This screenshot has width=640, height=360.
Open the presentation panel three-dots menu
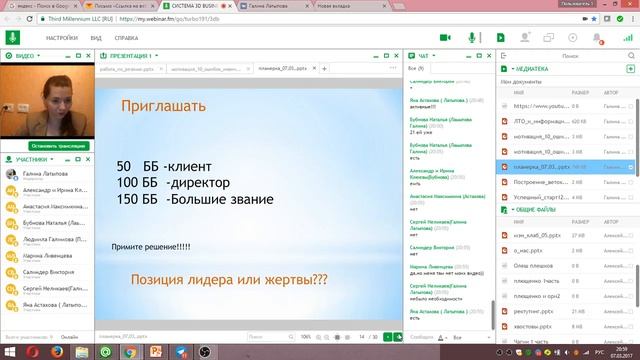click(393, 68)
